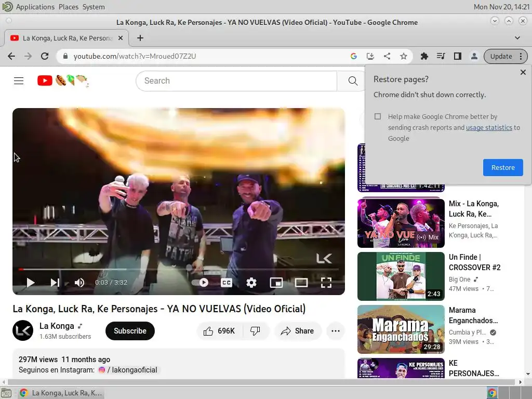
Task: Close the La Konga tab
Action: (121, 38)
